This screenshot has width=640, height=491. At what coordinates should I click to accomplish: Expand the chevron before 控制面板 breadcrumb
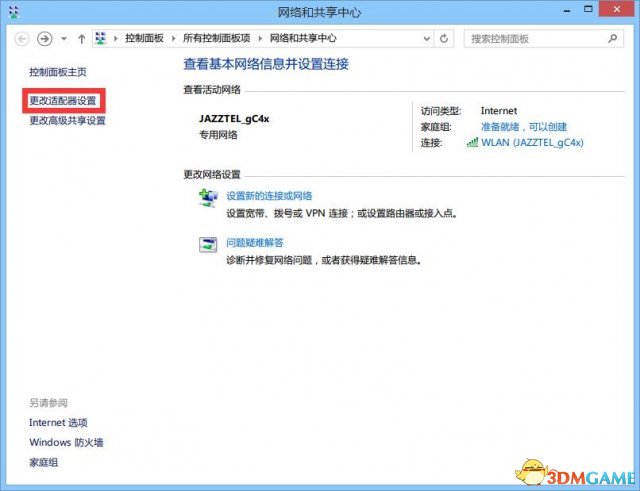[x=116, y=39]
